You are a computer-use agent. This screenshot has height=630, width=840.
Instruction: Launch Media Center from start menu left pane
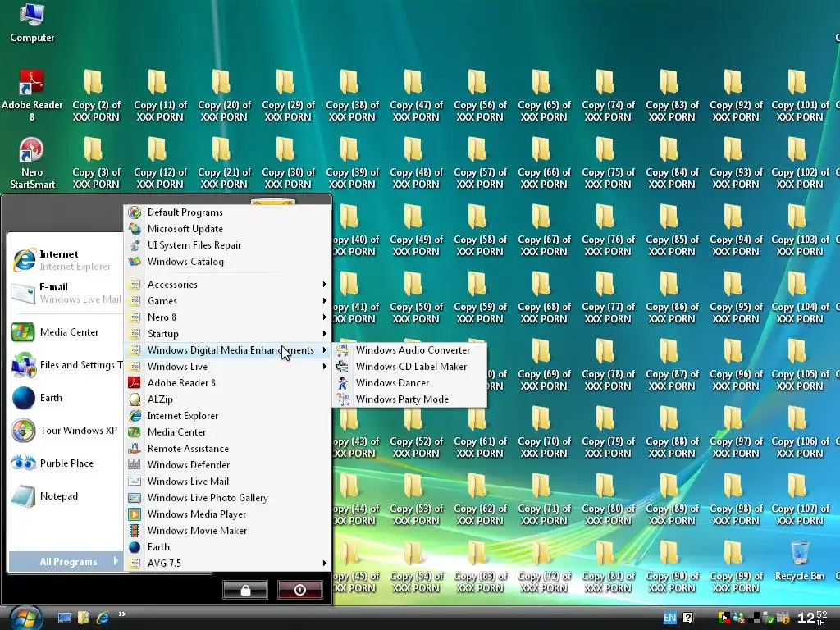tap(66, 332)
